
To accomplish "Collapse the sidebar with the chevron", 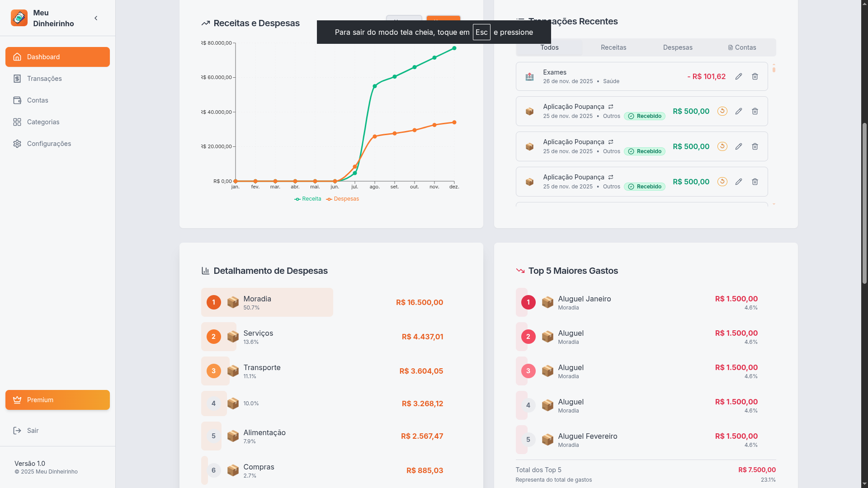I will pos(96,18).
